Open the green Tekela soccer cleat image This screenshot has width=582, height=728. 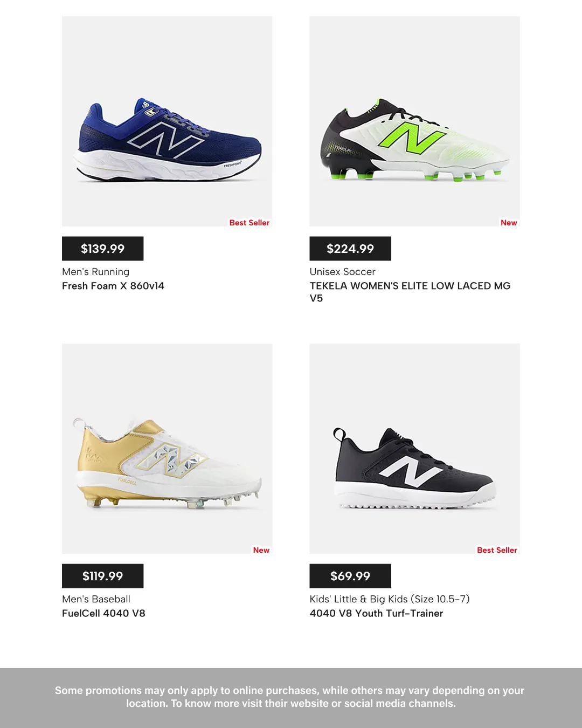[414, 121]
